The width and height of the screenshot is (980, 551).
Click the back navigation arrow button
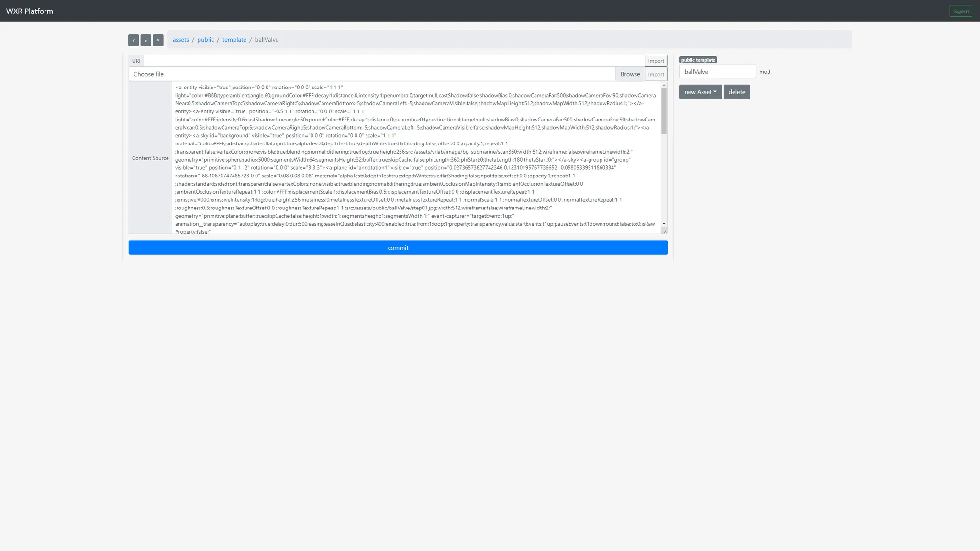pyautogui.click(x=134, y=41)
